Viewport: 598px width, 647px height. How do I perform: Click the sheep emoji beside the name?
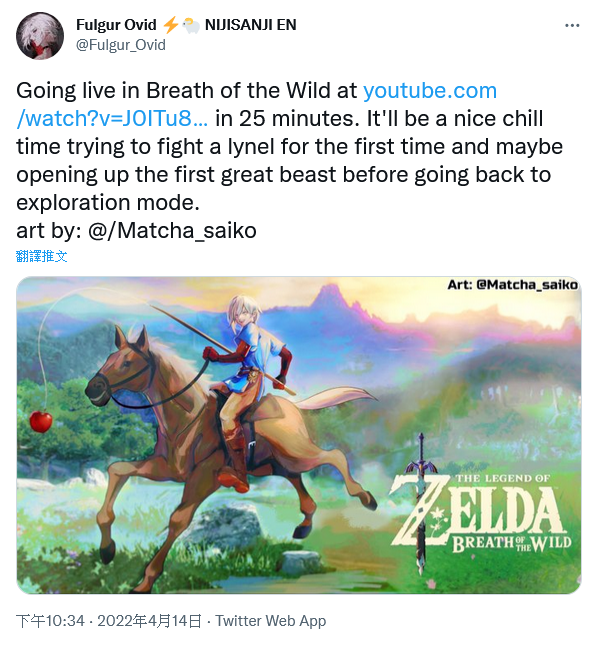coord(191,25)
